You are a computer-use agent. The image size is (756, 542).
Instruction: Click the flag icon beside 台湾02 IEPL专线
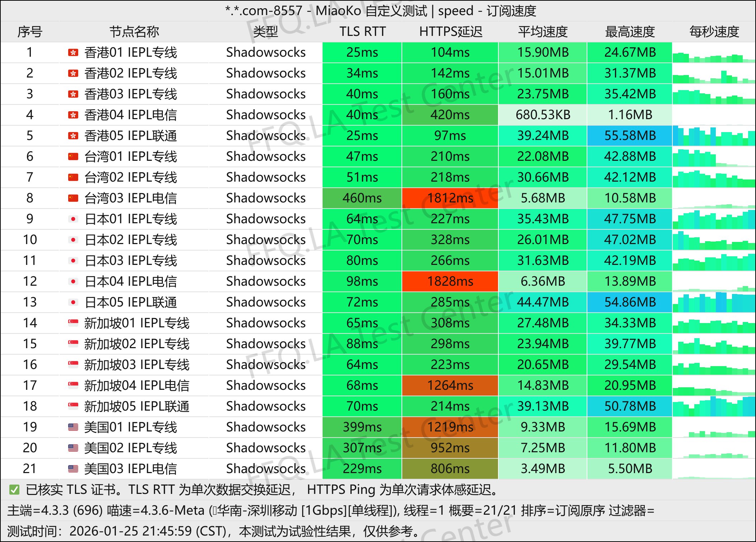pos(73,178)
